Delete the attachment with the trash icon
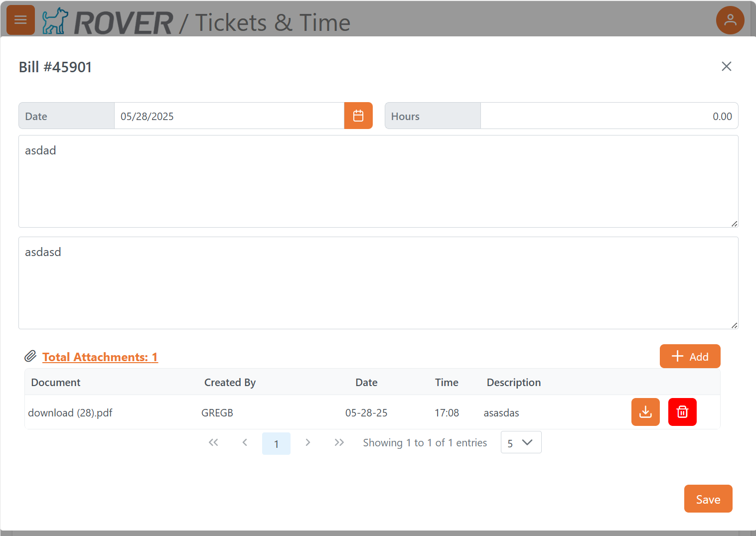756x536 pixels. tap(682, 412)
